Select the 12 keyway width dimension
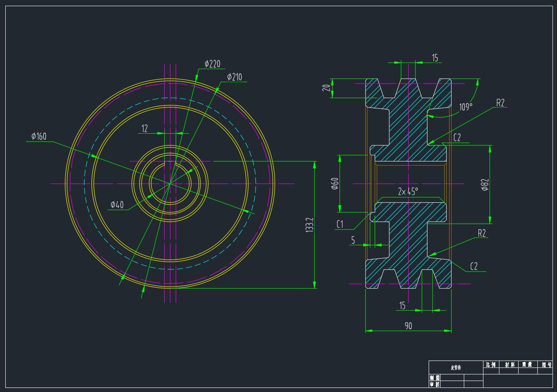The image size is (557, 392). [145, 129]
